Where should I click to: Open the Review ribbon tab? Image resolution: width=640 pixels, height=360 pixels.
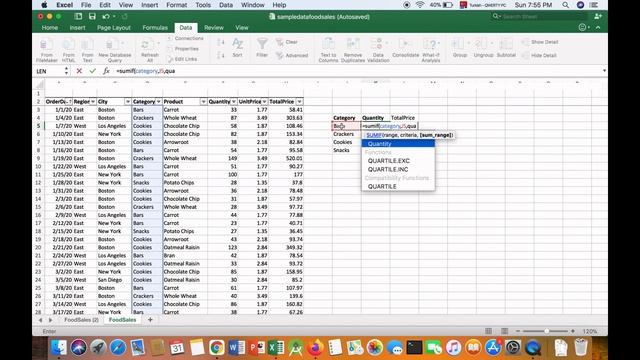(x=214, y=28)
